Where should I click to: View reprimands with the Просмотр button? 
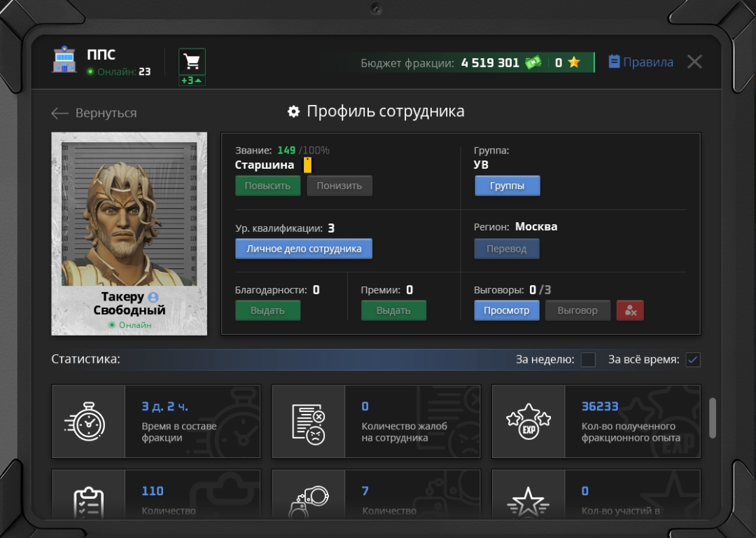(x=507, y=310)
